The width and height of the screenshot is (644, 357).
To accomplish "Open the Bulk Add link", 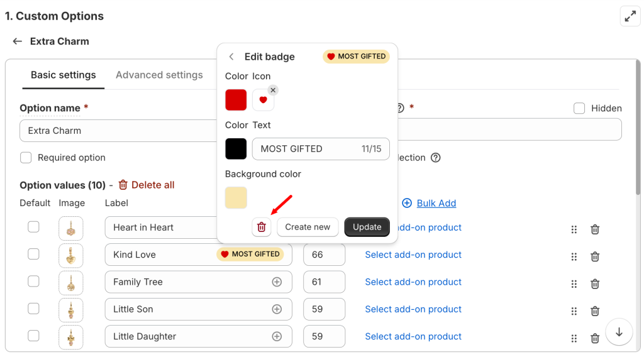I will pyautogui.click(x=436, y=203).
